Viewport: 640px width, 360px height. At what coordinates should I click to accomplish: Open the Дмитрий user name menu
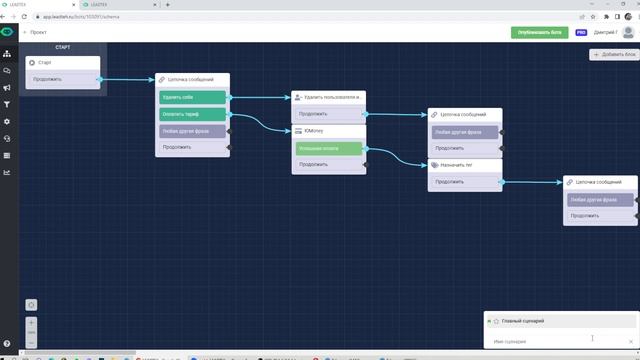(x=605, y=32)
